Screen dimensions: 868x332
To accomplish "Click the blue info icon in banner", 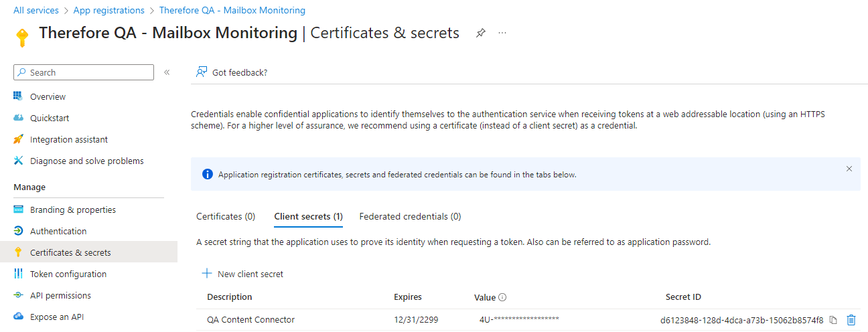I will tap(208, 175).
